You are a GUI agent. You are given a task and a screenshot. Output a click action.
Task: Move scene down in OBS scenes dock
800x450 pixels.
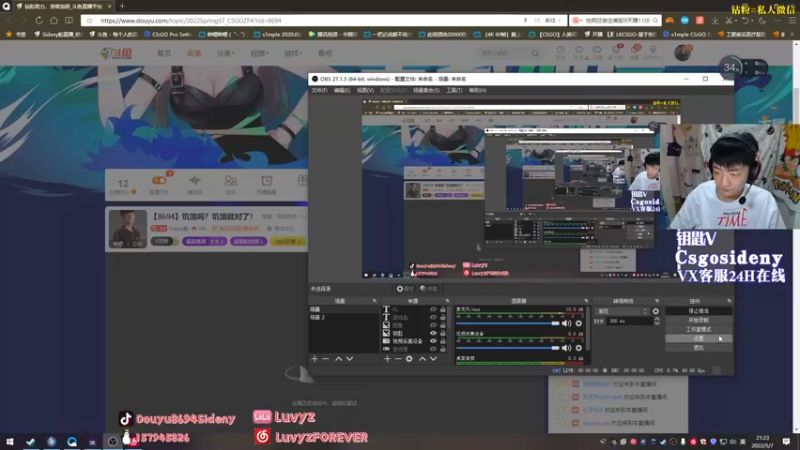[x=349, y=359]
